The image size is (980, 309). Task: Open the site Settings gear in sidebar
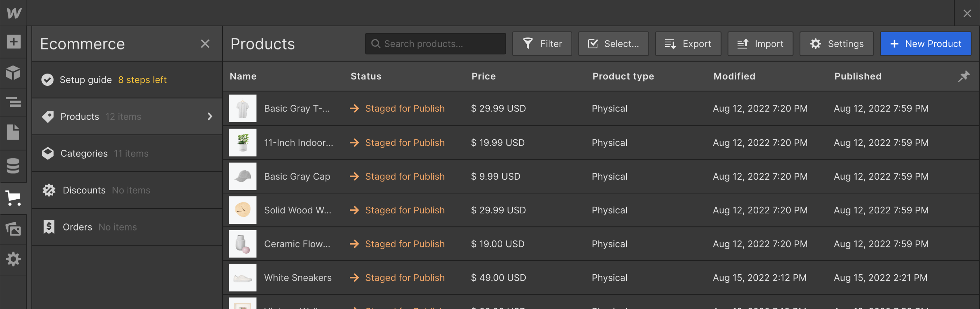[13, 259]
